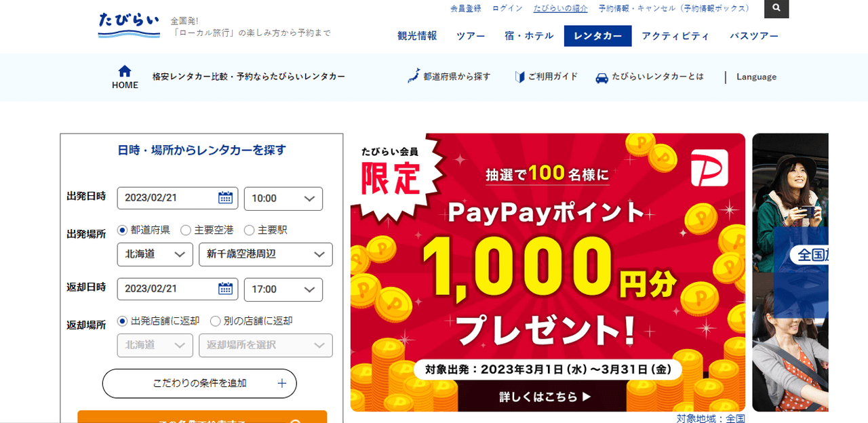Open calendar picker for 出発日時
Image resolution: width=868 pixels, height=423 pixels.
[225, 198]
